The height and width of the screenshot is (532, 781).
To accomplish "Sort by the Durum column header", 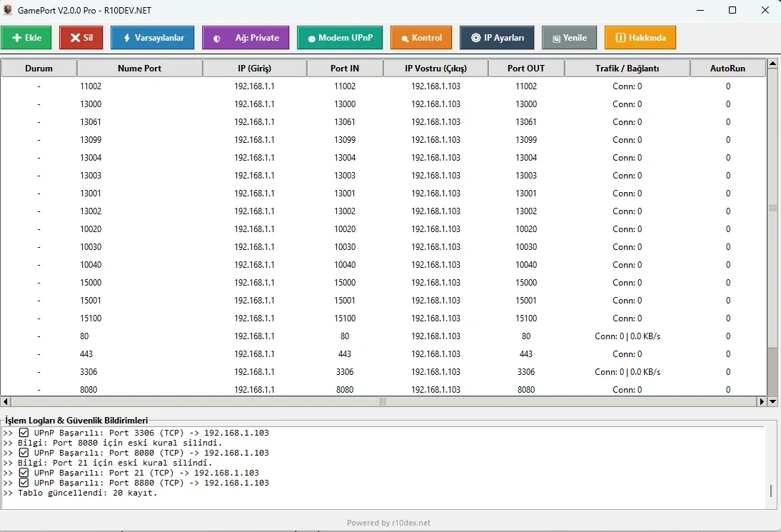I will click(39, 69).
